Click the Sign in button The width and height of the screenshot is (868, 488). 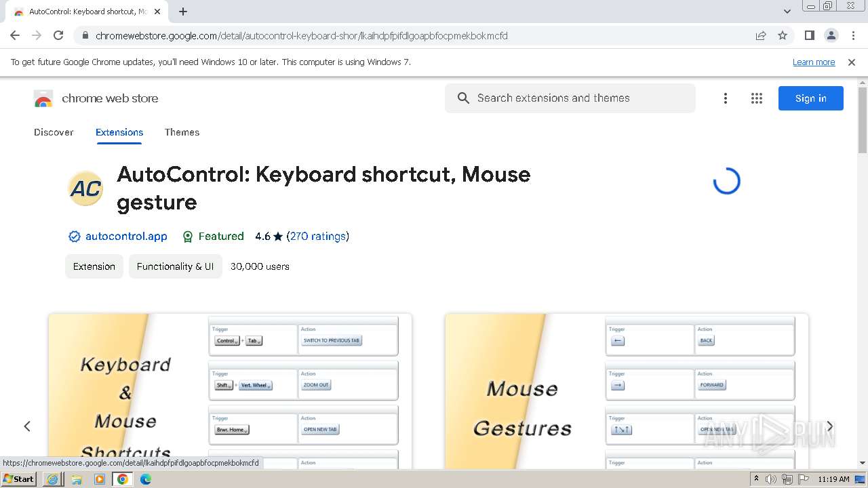coord(811,98)
